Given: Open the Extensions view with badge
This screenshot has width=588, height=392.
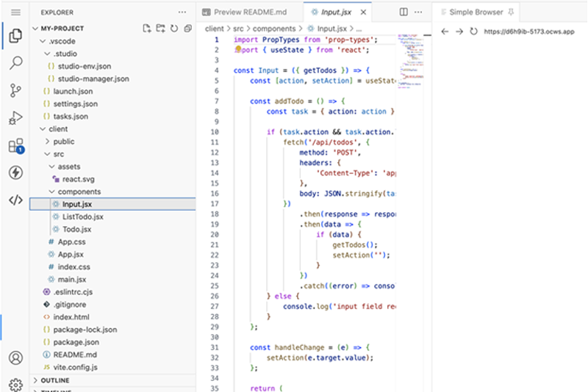Looking at the screenshot, I should point(15,145).
